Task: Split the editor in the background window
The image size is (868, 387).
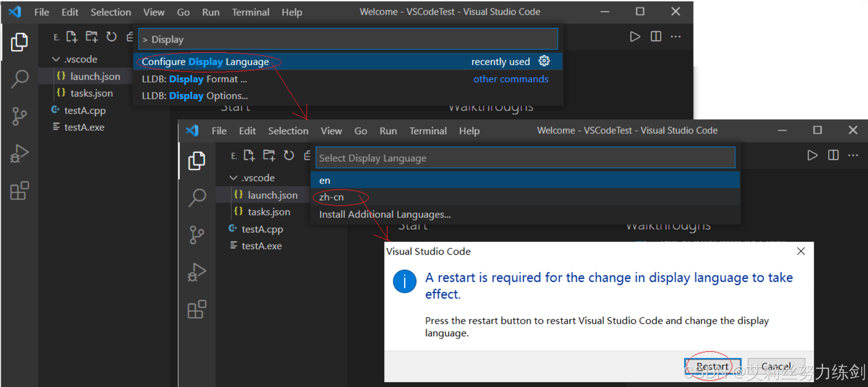Action: click(656, 36)
